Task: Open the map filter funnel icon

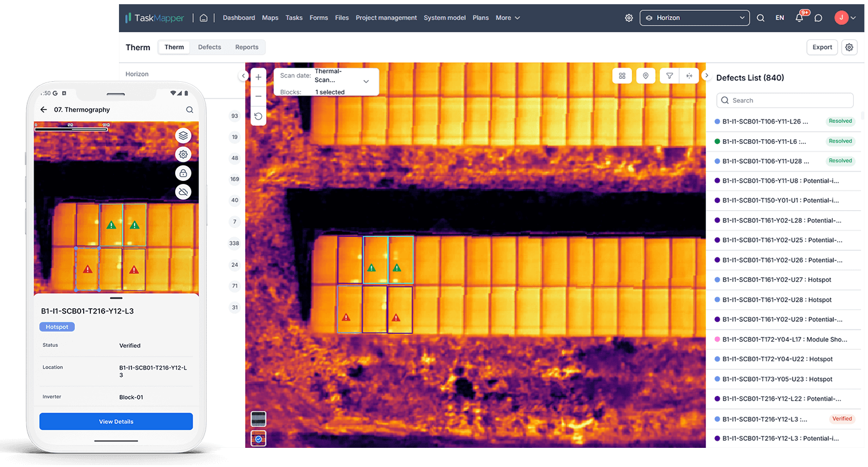Action: coord(670,76)
